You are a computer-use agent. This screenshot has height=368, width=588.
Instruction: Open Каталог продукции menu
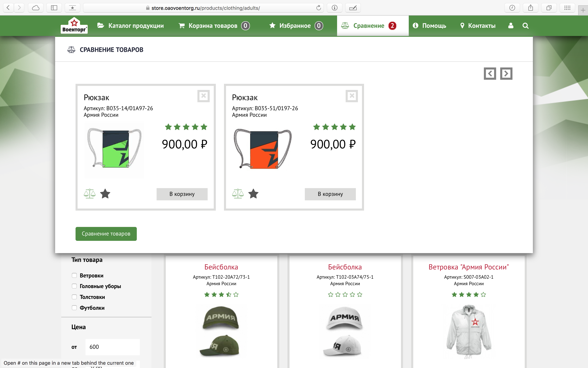click(x=130, y=26)
